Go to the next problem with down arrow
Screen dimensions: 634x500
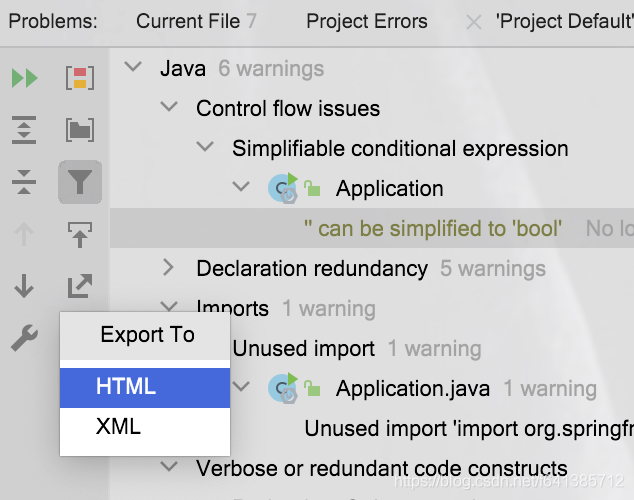click(24, 287)
